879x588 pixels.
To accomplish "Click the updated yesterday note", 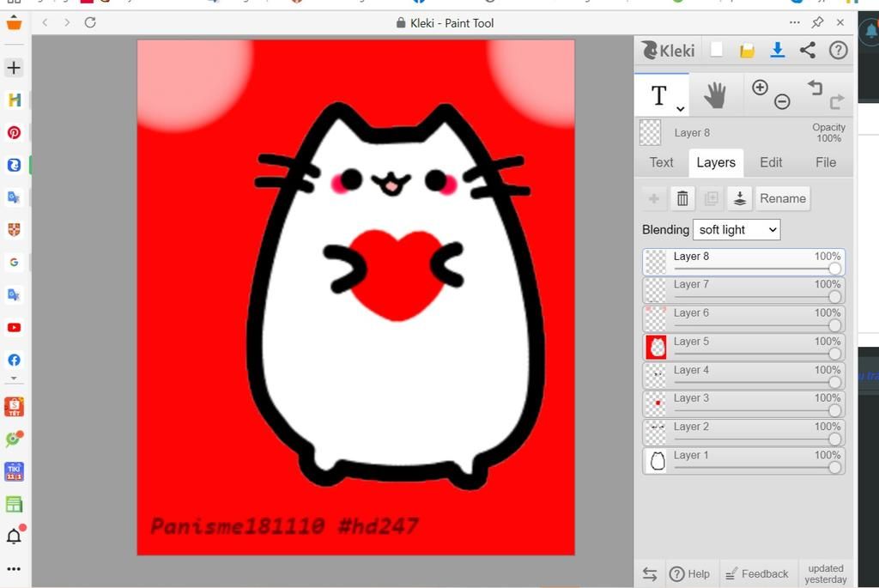I will [826, 574].
